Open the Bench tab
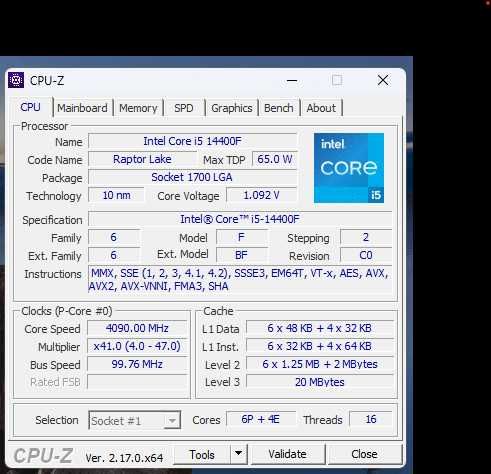 (279, 108)
